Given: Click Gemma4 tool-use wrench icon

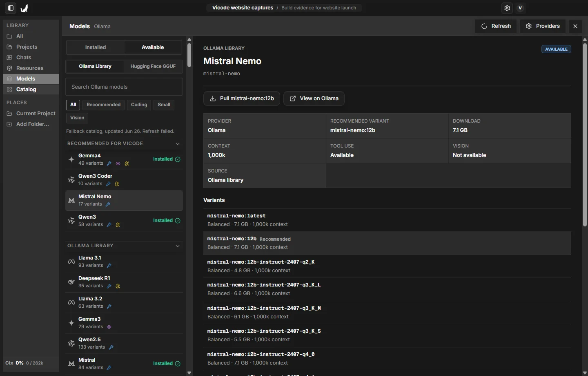Looking at the screenshot, I should click(109, 163).
